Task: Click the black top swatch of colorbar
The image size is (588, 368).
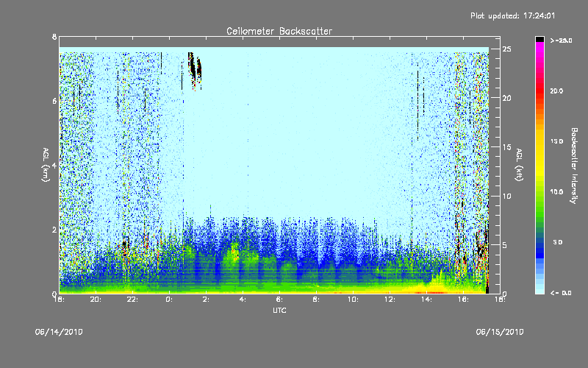Action: pyautogui.click(x=539, y=39)
